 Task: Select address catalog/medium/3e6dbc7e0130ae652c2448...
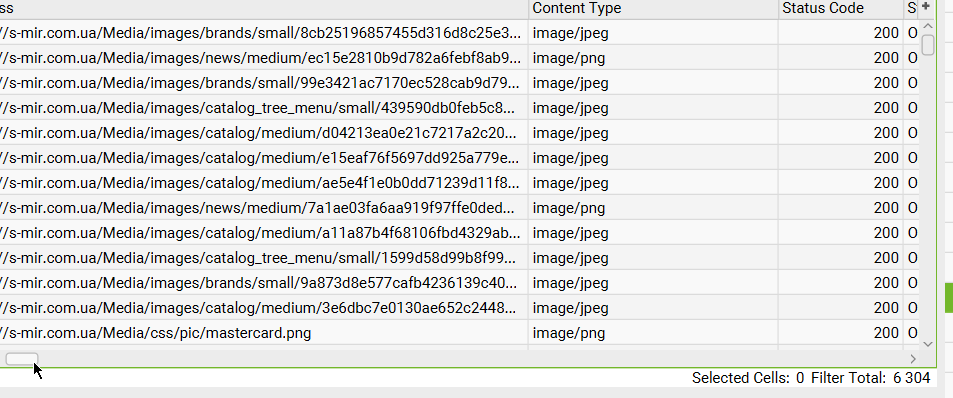click(264, 308)
